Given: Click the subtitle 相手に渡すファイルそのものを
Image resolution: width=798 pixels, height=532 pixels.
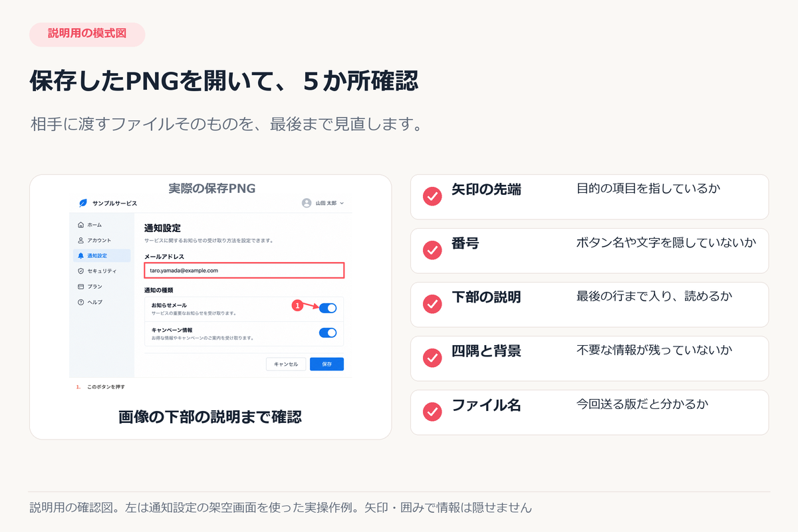Looking at the screenshot, I should pos(227,125).
